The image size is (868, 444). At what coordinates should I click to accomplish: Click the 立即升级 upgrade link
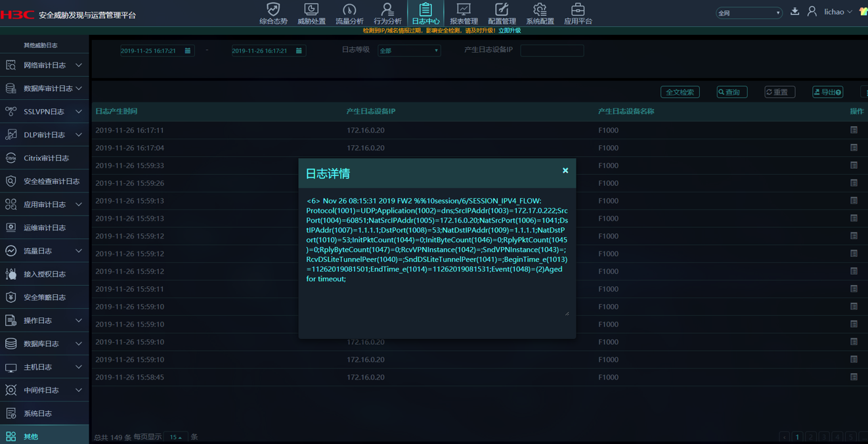click(510, 31)
